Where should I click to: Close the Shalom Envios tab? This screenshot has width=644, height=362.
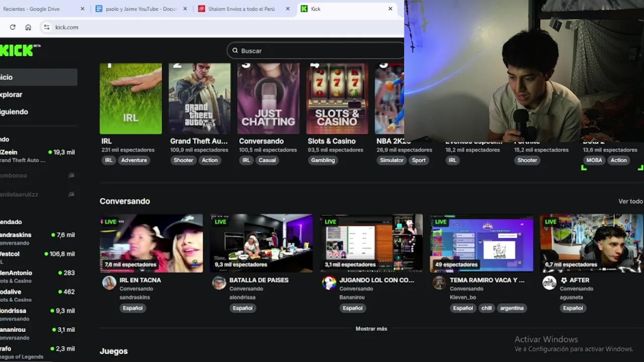[288, 9]
